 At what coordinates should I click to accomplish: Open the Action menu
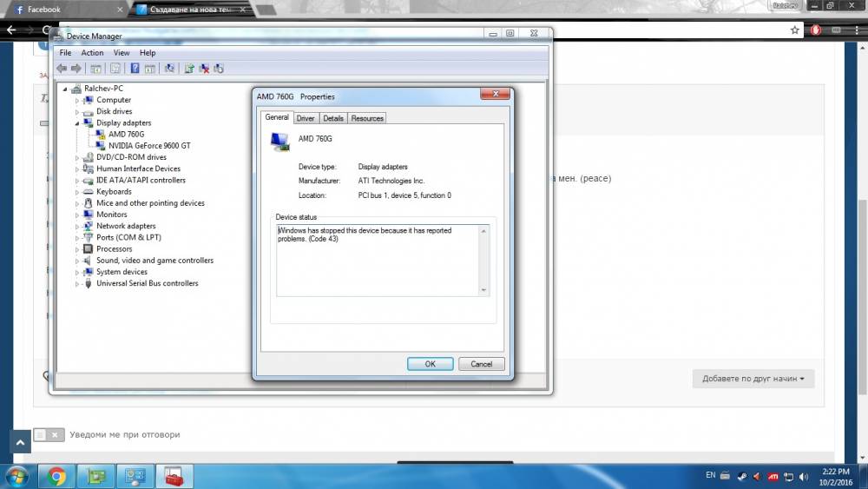tap(92, 53)
